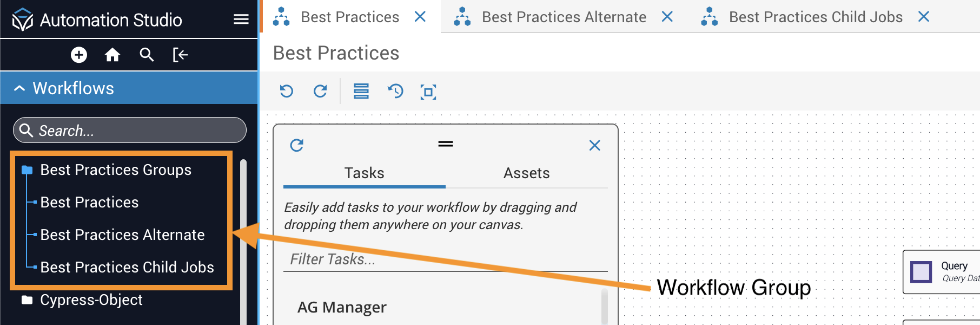Collapse the Best Practices Groups folder
The height and width of the screenshot is (325, 980).
click(x=27, y=171)
